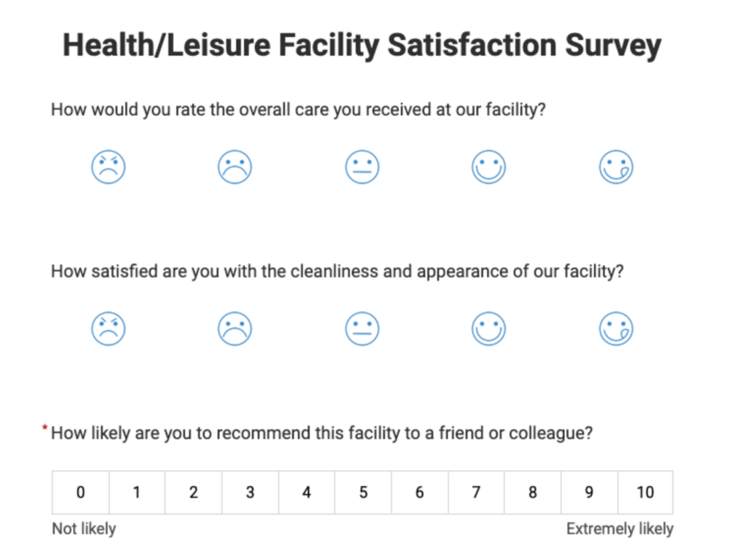The width and height of the screenshot is (742, 560).
Task: Select 3 on the recommendation scale
Action: pos(249,492)
